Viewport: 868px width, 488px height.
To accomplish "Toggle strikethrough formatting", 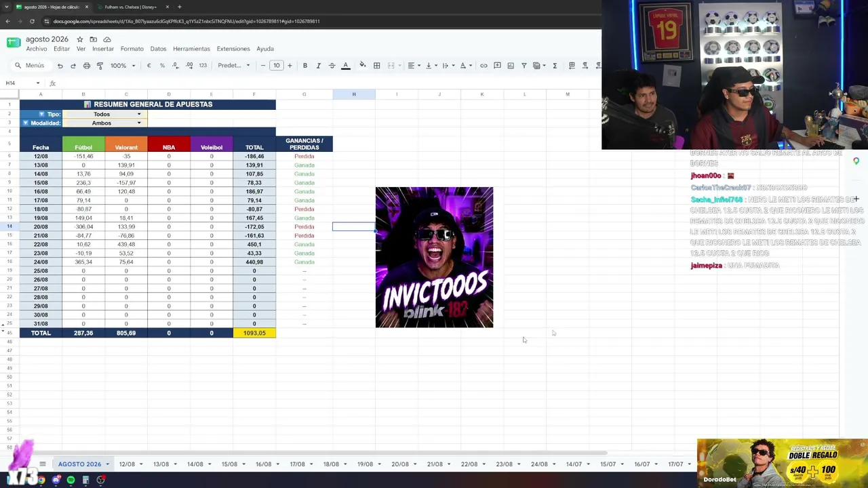I will pyautogui.click(x=332, y=66).
